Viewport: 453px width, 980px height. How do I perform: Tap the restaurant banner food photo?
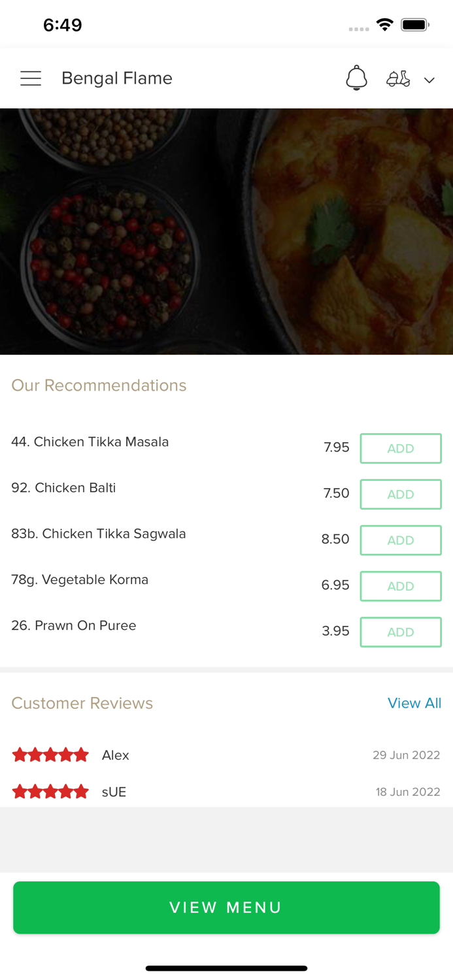(226, 231)
